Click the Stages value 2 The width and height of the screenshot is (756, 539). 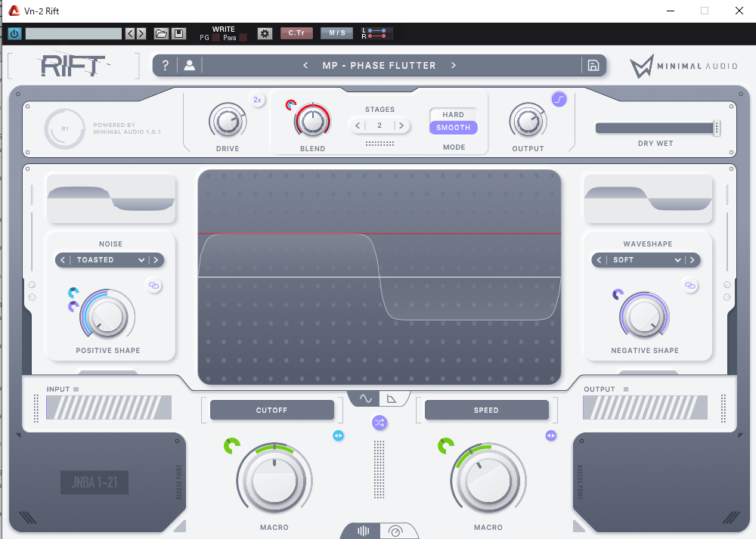pos(380,125)
